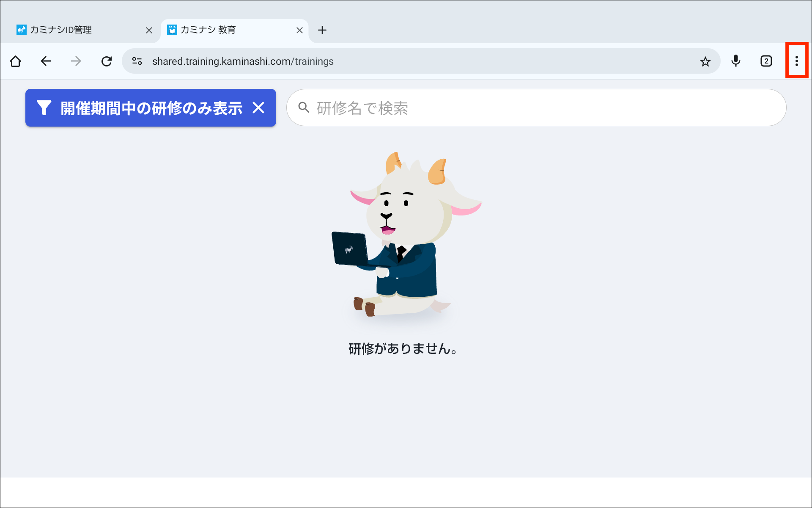Reload the page with the refresh icon
This screenshot has width=812, height=508.
coord(107,61)
